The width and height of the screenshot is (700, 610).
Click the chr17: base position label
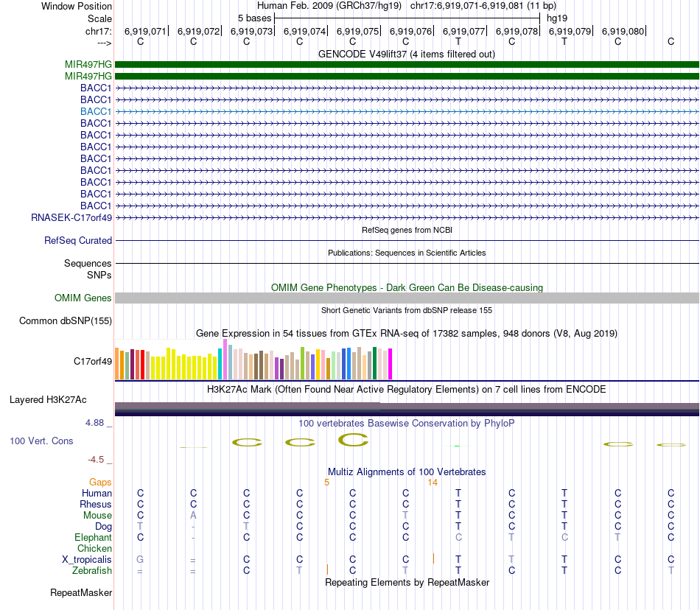tap(98, 31)
